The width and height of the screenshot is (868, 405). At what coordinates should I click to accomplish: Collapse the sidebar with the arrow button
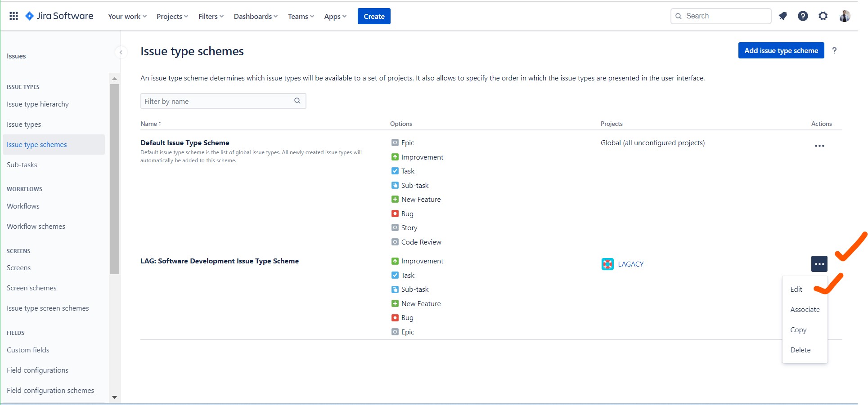click(x=121, y=53)
